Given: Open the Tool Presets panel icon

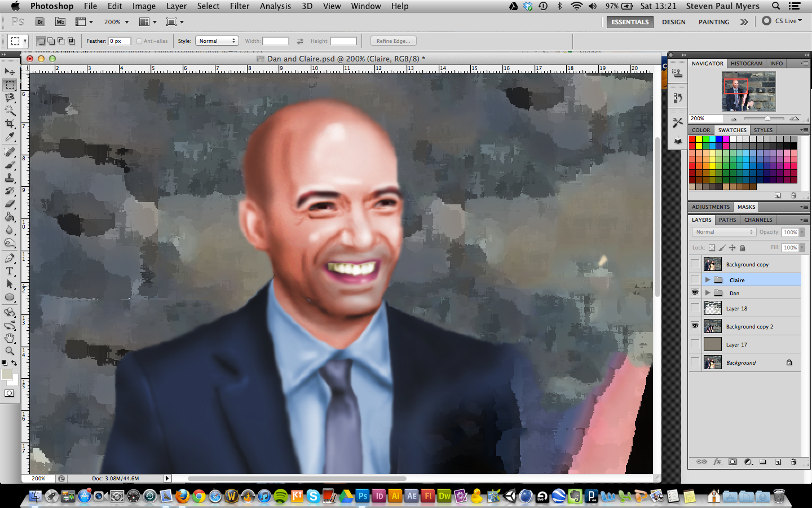Looking at the screenshot, I should tap(678, 122).
